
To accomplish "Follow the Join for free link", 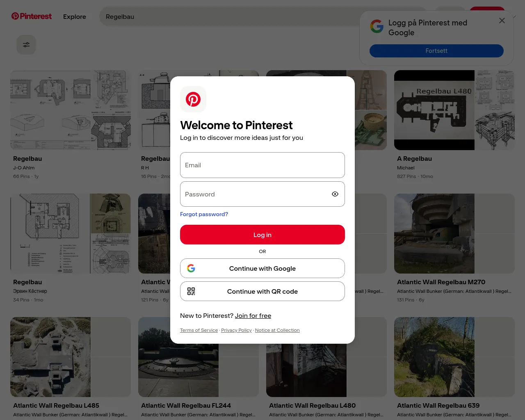I will 253,315.
